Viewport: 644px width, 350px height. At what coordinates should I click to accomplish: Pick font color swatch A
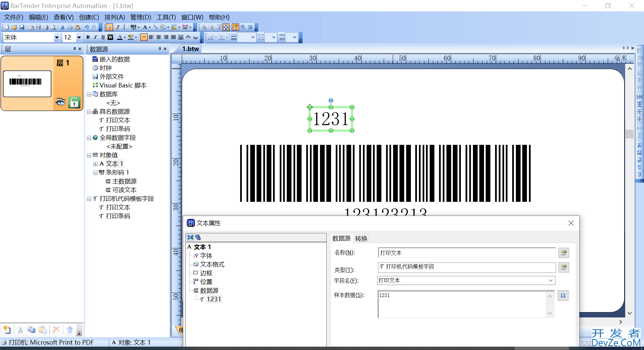120,37
